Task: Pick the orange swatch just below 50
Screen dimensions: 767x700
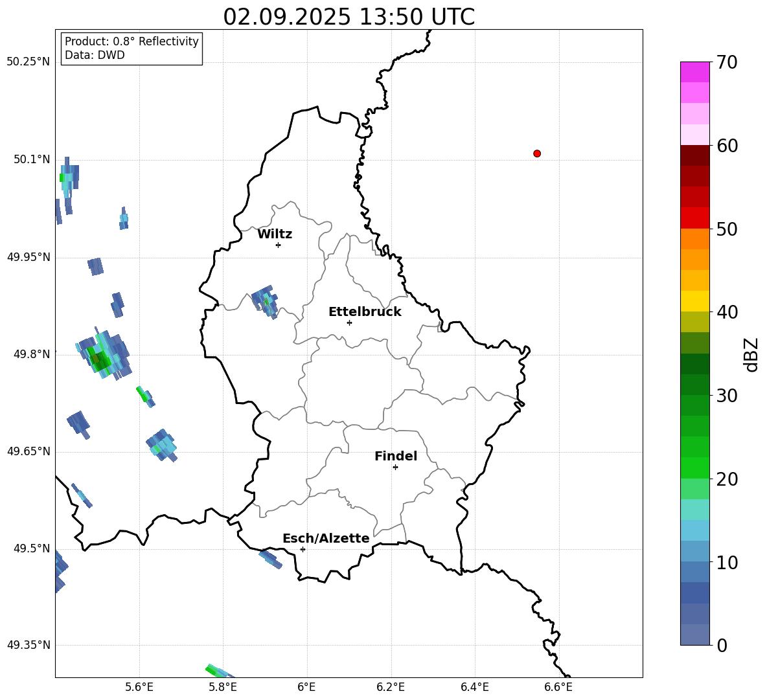Action: (x=694, y=239)
